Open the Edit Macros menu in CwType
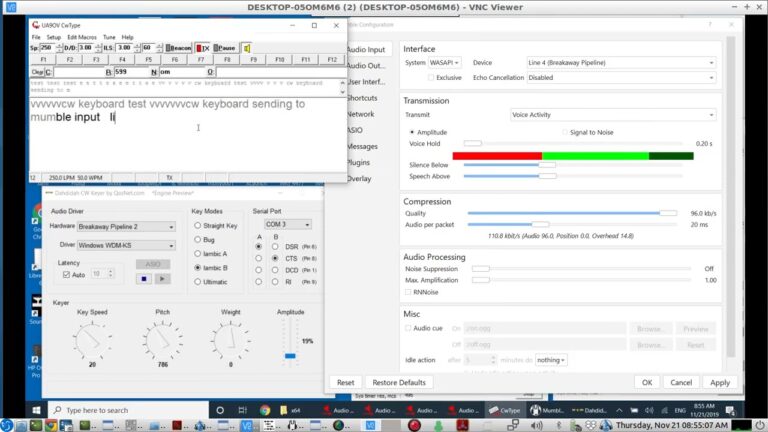The image size is (768, 432). (82, 37)
